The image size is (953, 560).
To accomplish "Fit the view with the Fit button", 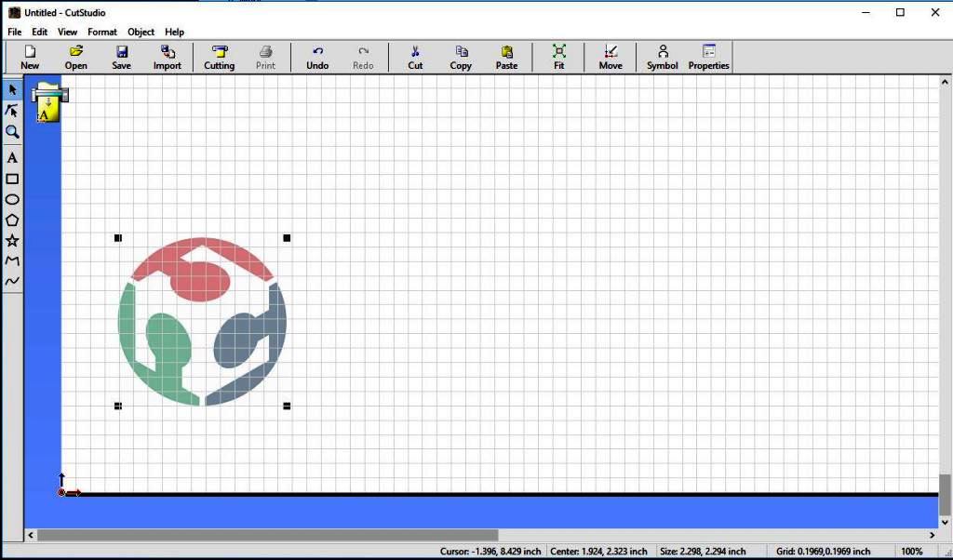I will click(558, 58).
